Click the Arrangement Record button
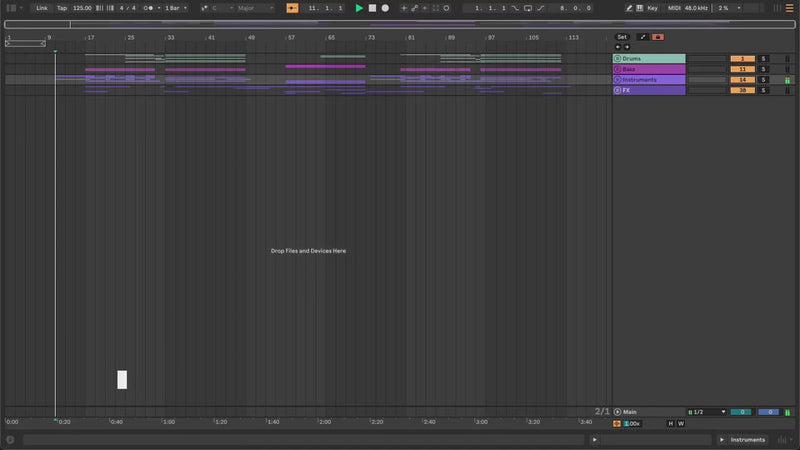This screenshot has width=800, height=450. point(385,8)
